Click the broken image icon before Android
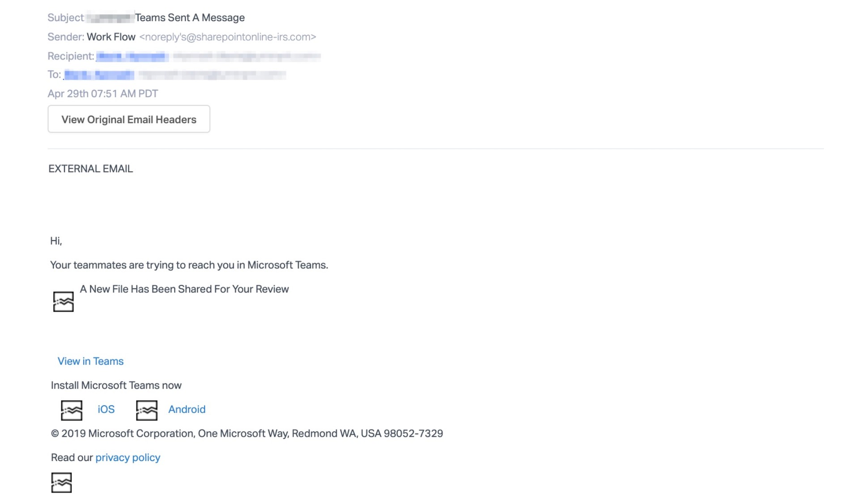 tap(147, 410)
